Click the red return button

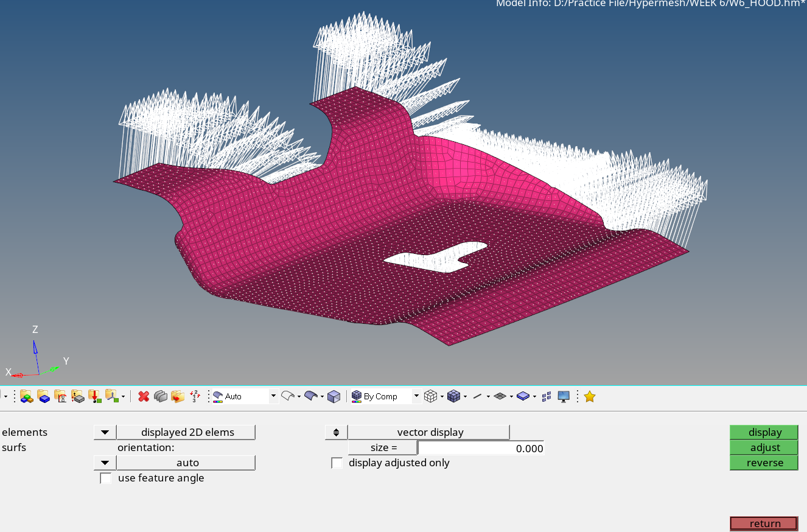pos(764,523)
